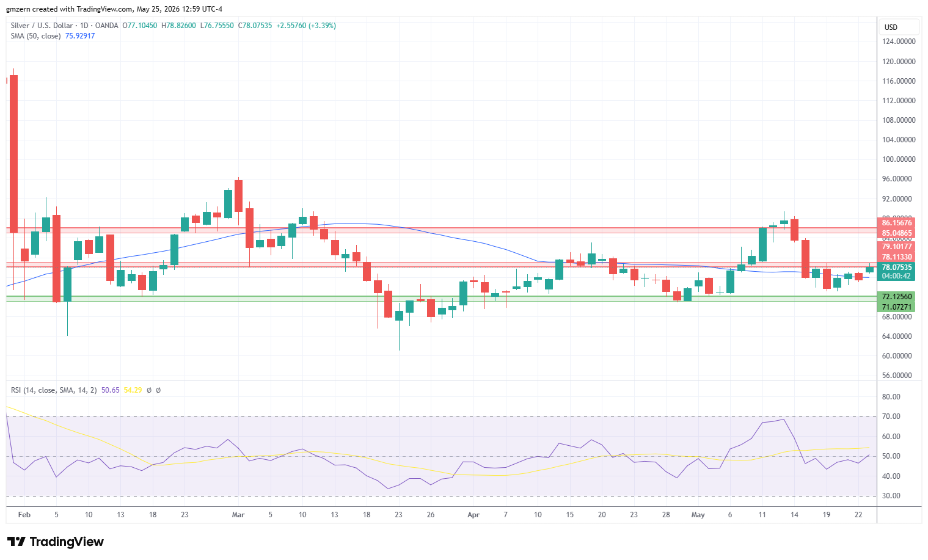This screenshot has width=928, height=560.
Task: Click the open value O77.10450
Action: pos(140,26)
